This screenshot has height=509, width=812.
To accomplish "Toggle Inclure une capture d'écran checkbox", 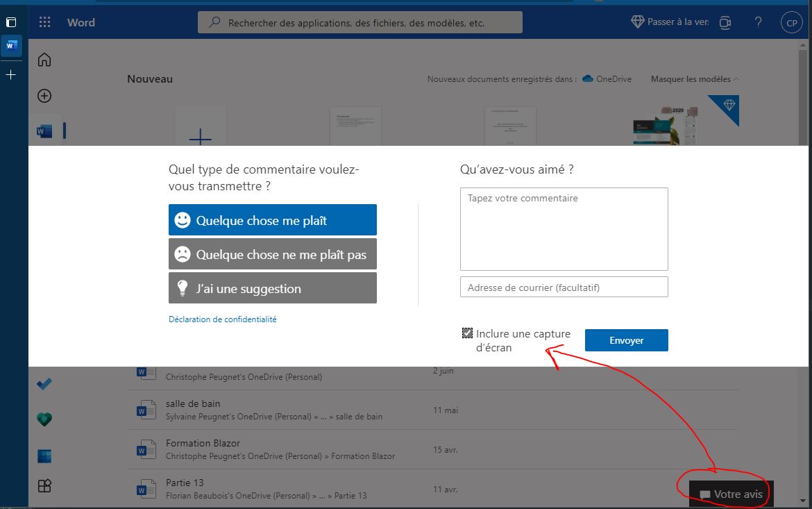I will point(467,333).
